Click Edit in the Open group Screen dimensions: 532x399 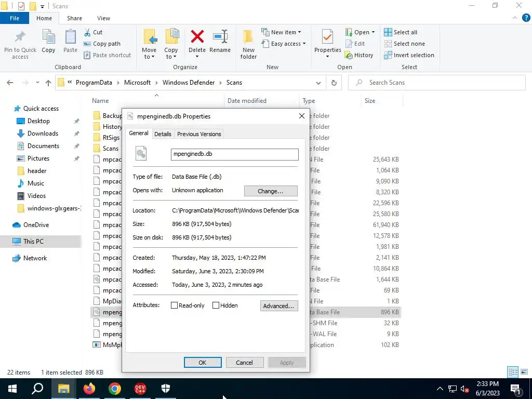355,44
